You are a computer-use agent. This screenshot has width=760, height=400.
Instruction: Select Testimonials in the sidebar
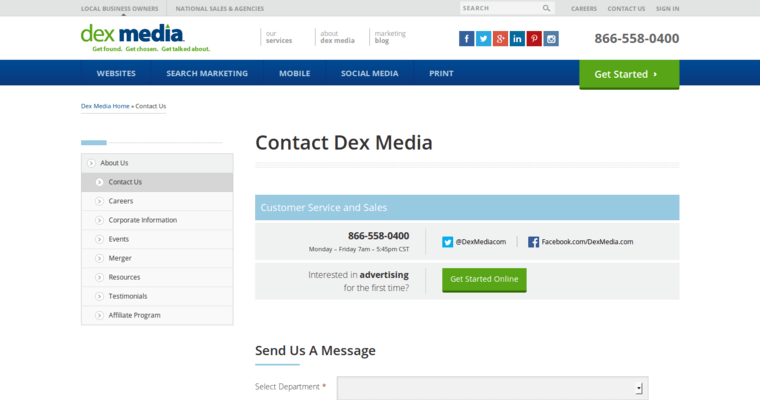pos(157,296)
